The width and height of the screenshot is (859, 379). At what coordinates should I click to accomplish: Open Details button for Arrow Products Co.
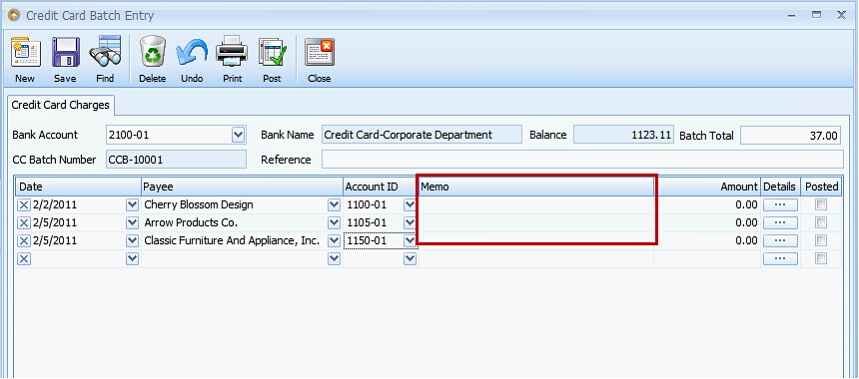click(x=780, y=223)
